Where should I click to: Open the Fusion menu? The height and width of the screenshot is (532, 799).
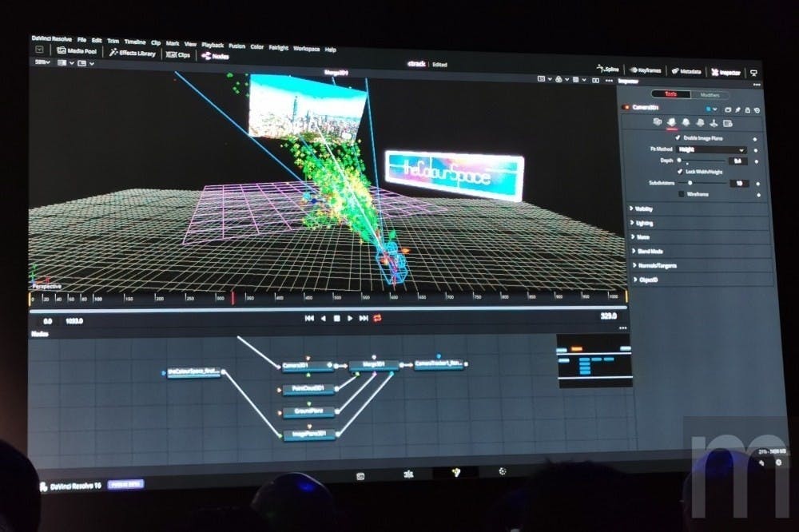tap(237, 46)
